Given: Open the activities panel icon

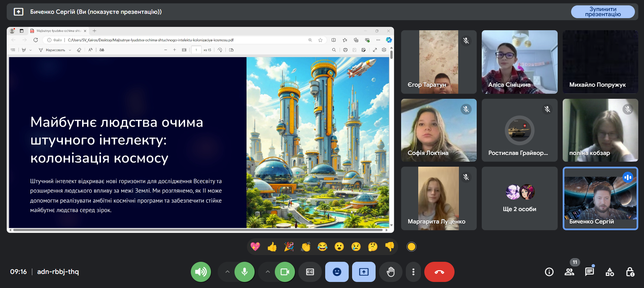Looking at the screenshot, I should (x=610, y=272).
